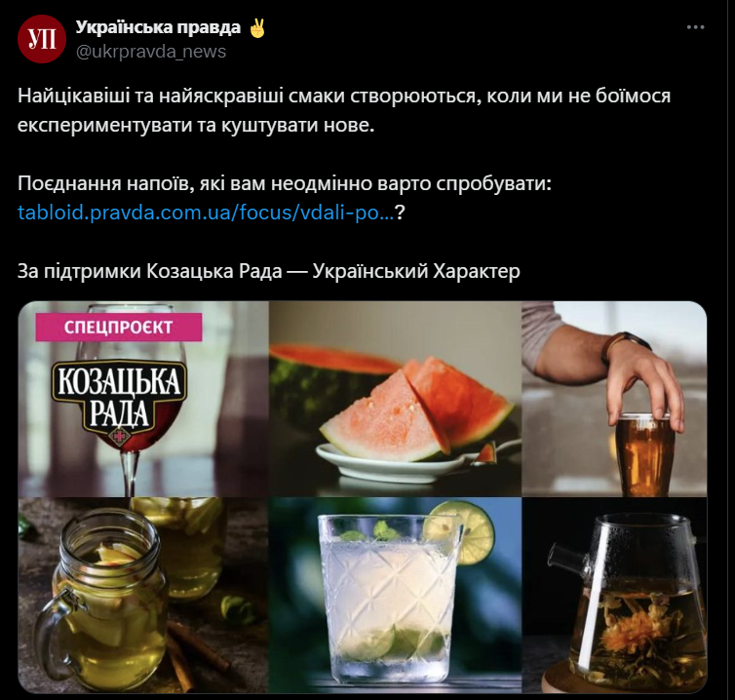Click the wristwatch on the man's arm
Viewport: 735px width, 700px height.
[x=626, y=345]
